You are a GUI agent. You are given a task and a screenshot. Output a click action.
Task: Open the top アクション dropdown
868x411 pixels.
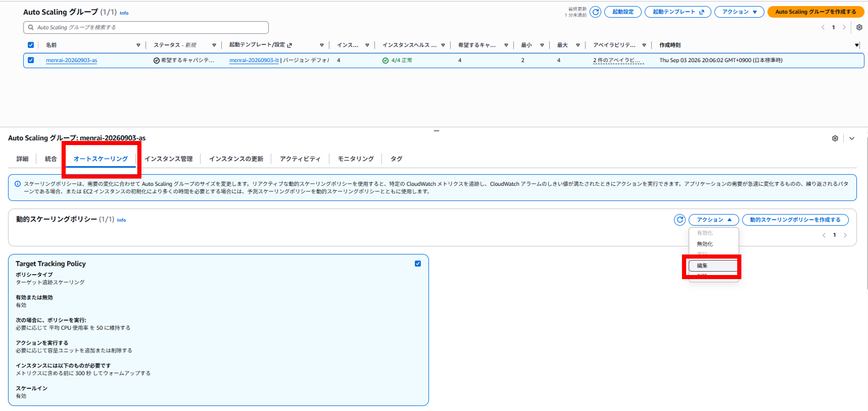pos(739,12)
